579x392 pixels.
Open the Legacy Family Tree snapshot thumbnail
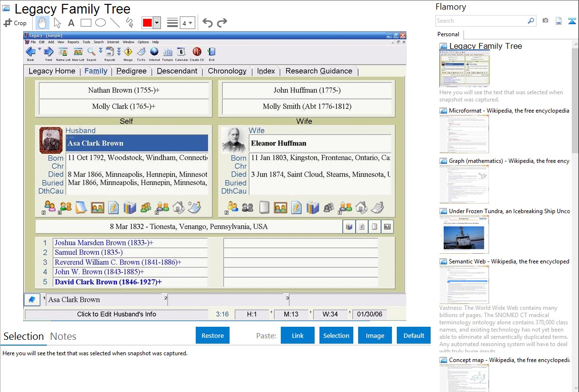tap(464, 69)
